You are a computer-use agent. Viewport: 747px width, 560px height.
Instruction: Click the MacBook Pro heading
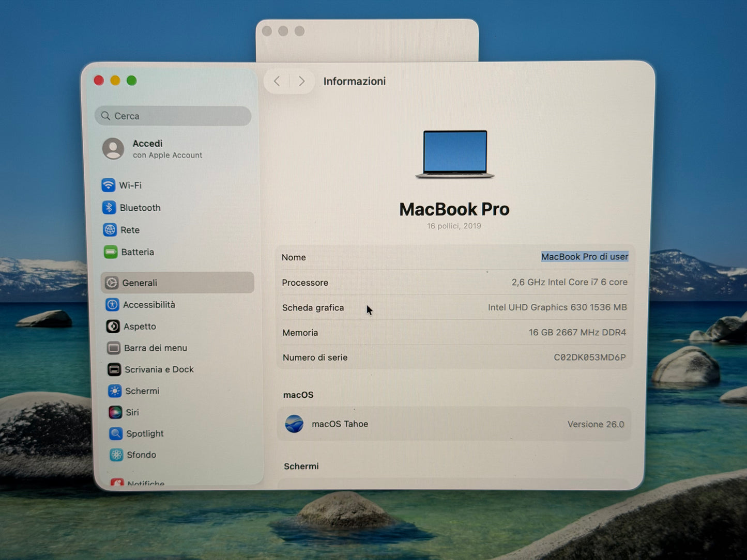454,209
